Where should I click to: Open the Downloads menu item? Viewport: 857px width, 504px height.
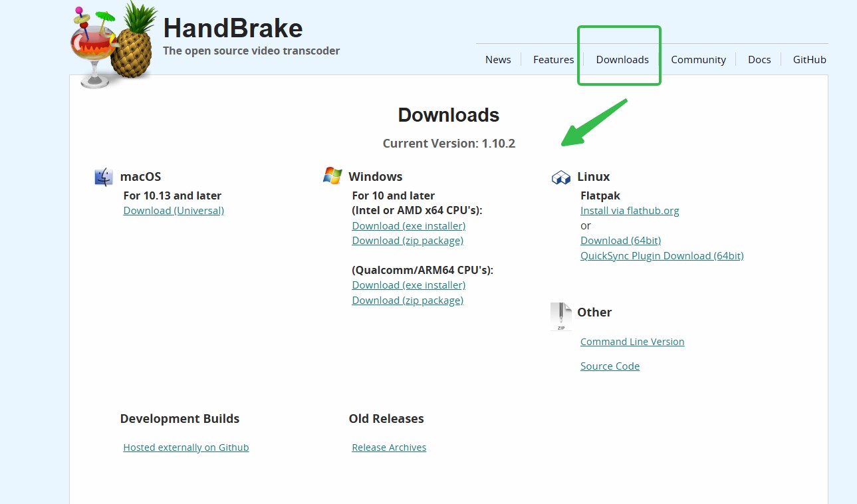622,60
